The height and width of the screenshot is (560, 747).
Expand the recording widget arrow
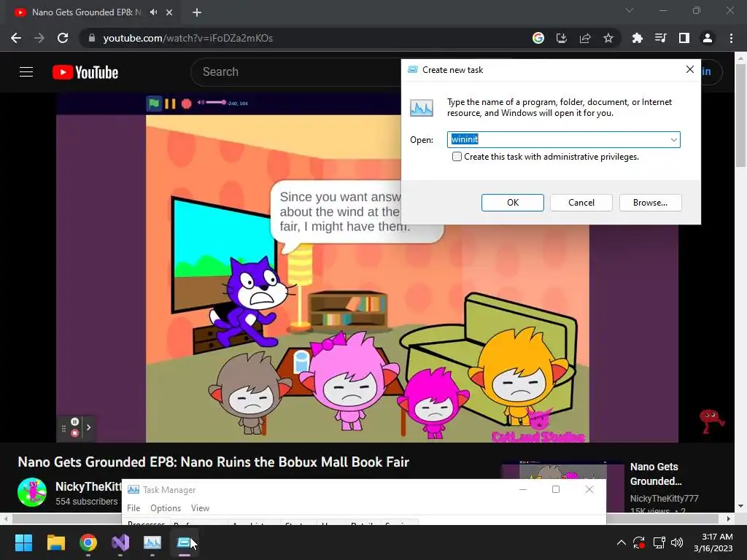click(x=88, y=427)
